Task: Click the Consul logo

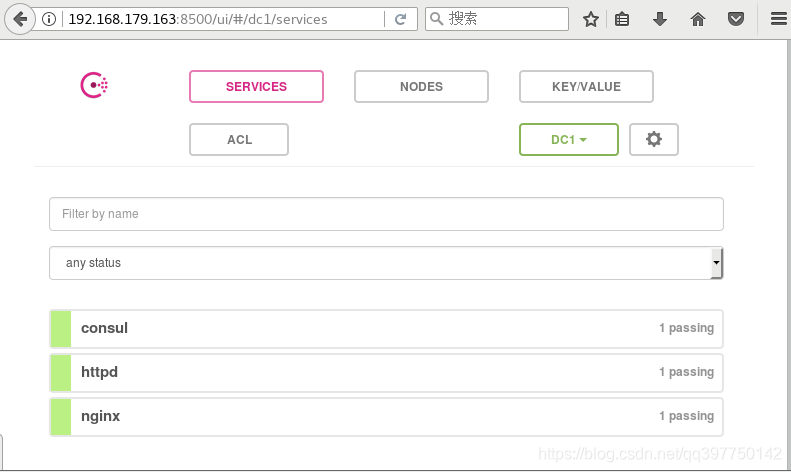Action: click(94, 85)
